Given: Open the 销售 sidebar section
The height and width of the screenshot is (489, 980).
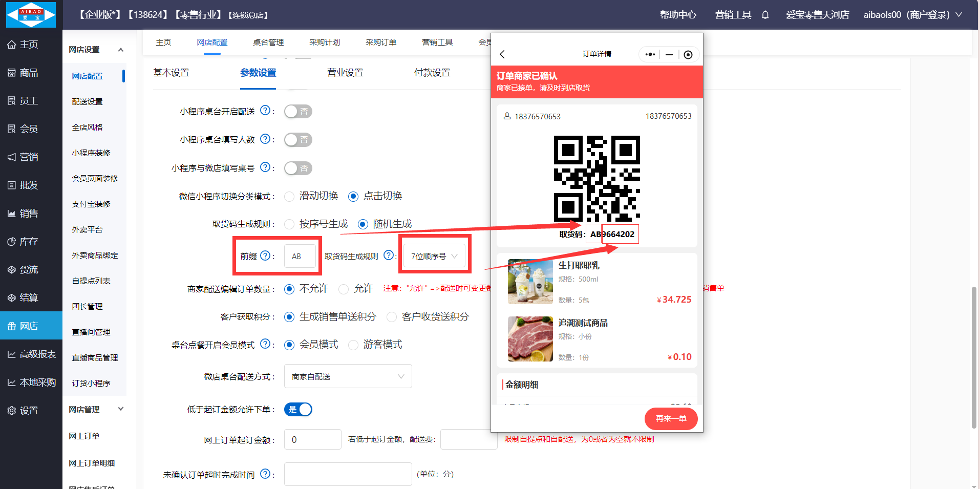Looking at the screenshot, I should point(31,214).
